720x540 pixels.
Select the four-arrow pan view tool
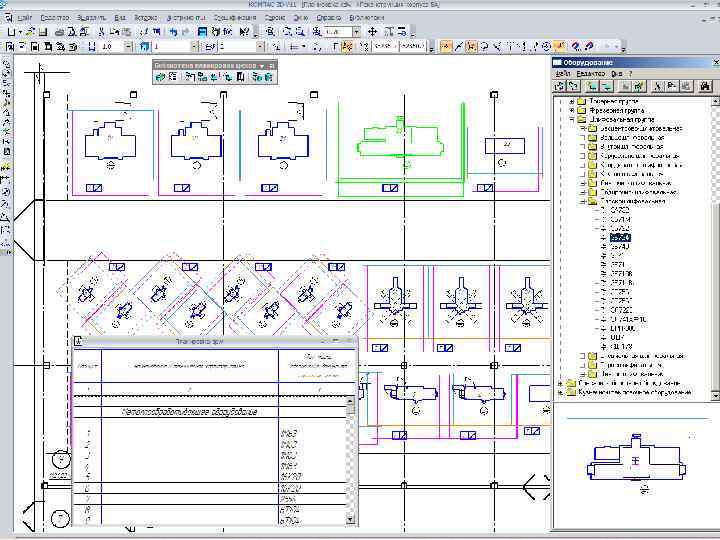pyautogui.click(x=372, y=32)
